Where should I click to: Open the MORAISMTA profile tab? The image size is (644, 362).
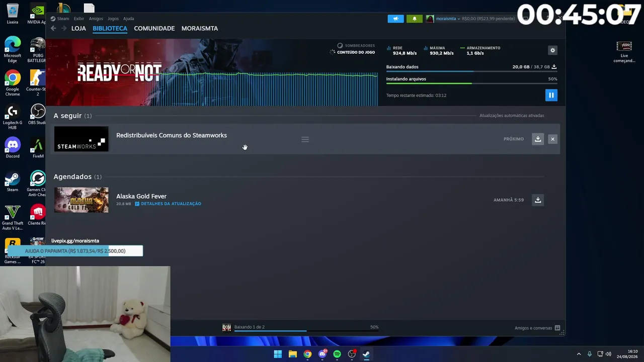[200, 28]
